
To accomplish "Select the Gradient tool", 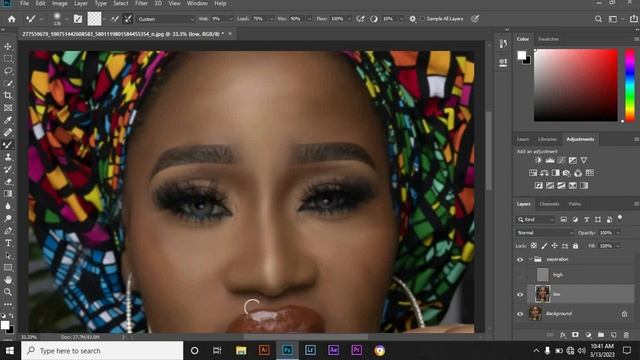I will click(8, 194).
